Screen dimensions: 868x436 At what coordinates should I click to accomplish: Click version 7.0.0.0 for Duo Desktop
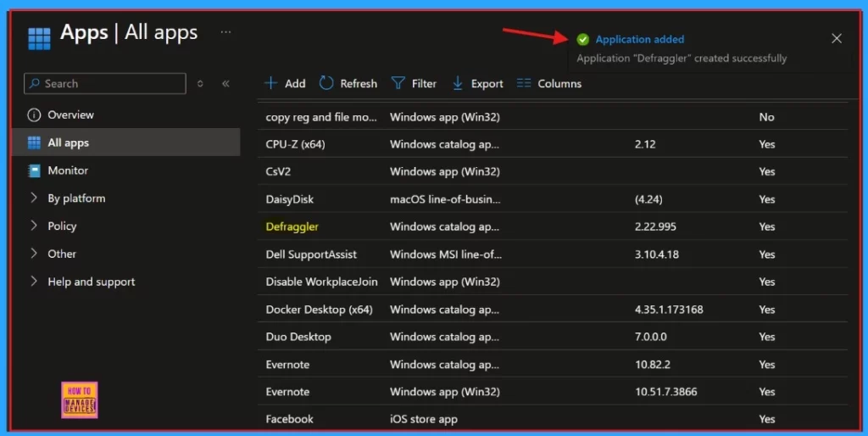[x=650, y=337]
